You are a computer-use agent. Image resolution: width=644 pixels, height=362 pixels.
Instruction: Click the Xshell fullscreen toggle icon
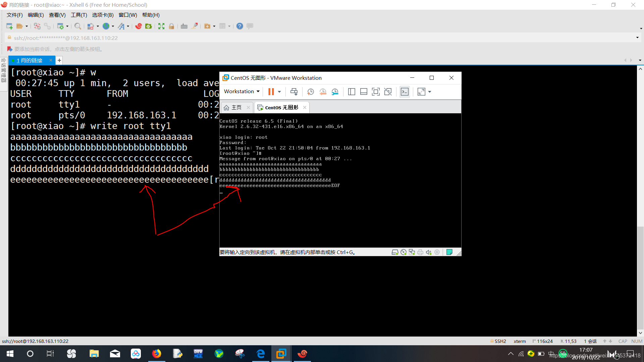[161, 26]
